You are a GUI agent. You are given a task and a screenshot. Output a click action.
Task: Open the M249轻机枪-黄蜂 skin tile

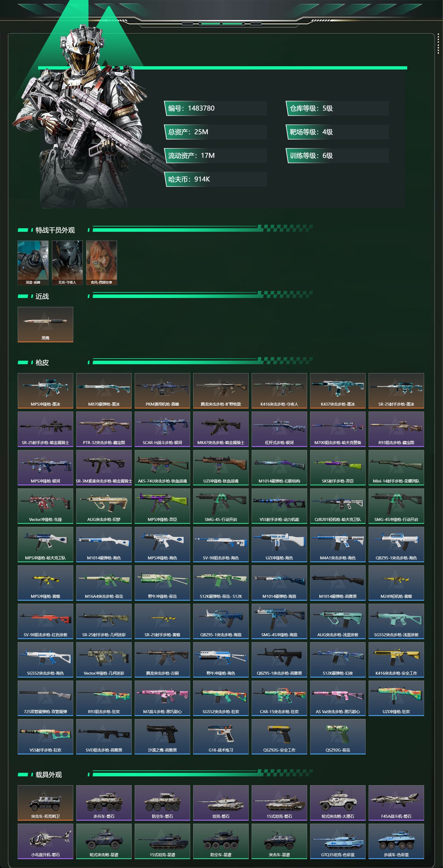396,583
